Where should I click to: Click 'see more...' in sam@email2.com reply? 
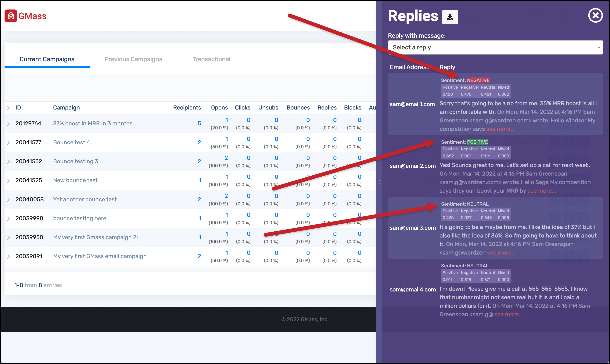542,191
